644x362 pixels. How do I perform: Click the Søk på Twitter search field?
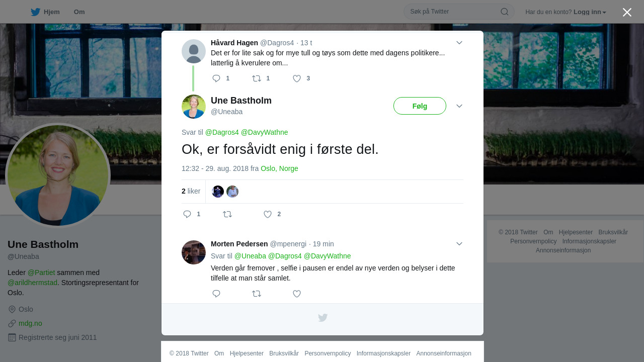(x=453, y=12)
